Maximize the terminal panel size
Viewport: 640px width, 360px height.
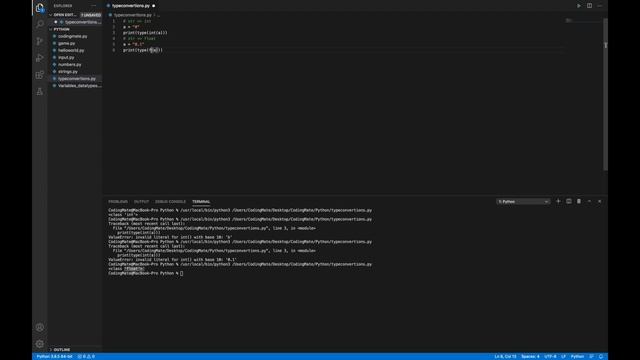point(589,201)
